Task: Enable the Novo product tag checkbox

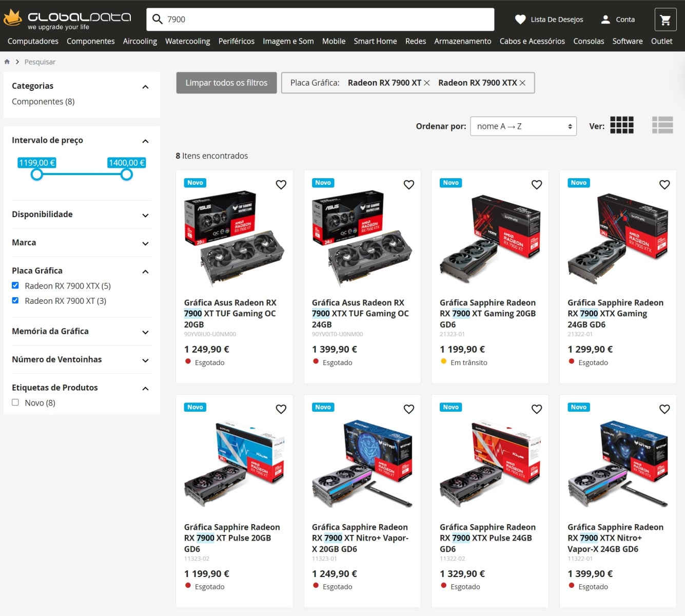Action: click(x=15, y=402)
